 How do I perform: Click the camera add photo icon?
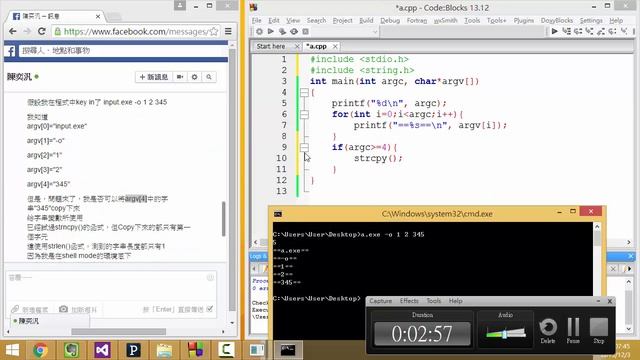pos(63,309)
